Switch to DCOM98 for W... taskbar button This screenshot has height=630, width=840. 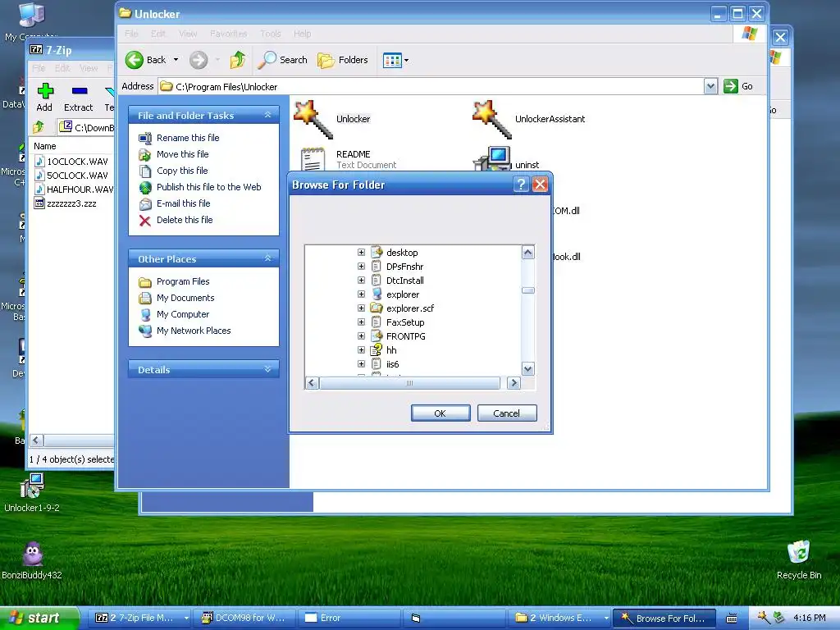[x=244, y=618]
